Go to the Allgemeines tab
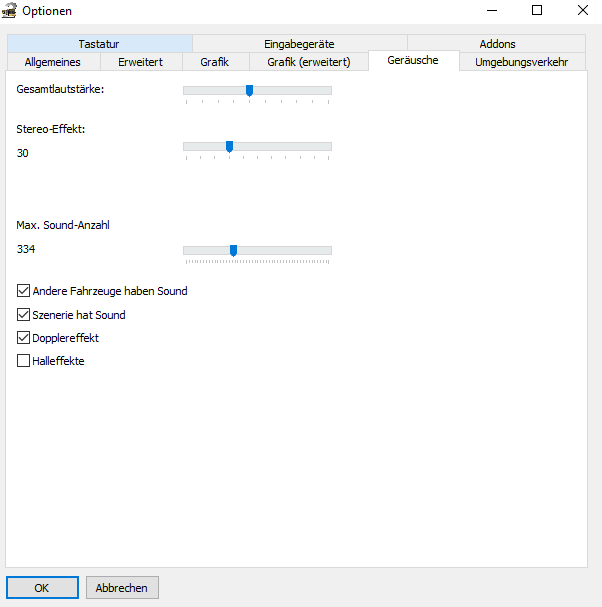This screenshot has height=607, width=602. pos(52,62)
